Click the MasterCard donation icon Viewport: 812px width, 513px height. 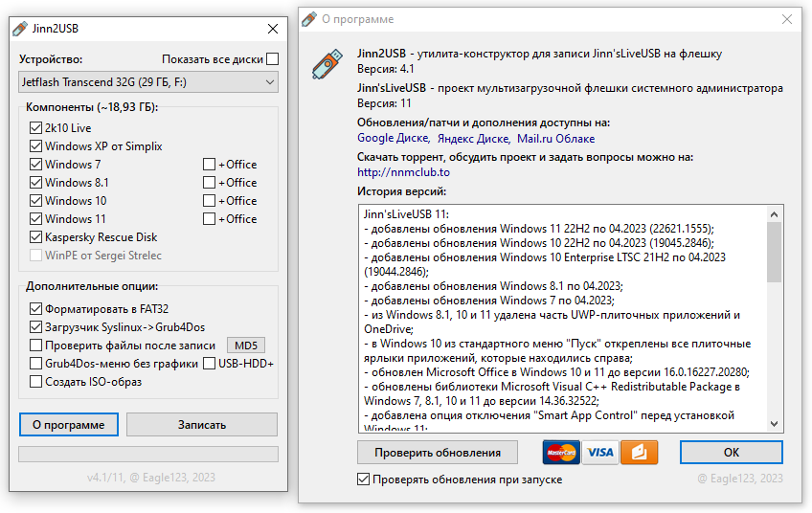[561, 453]
